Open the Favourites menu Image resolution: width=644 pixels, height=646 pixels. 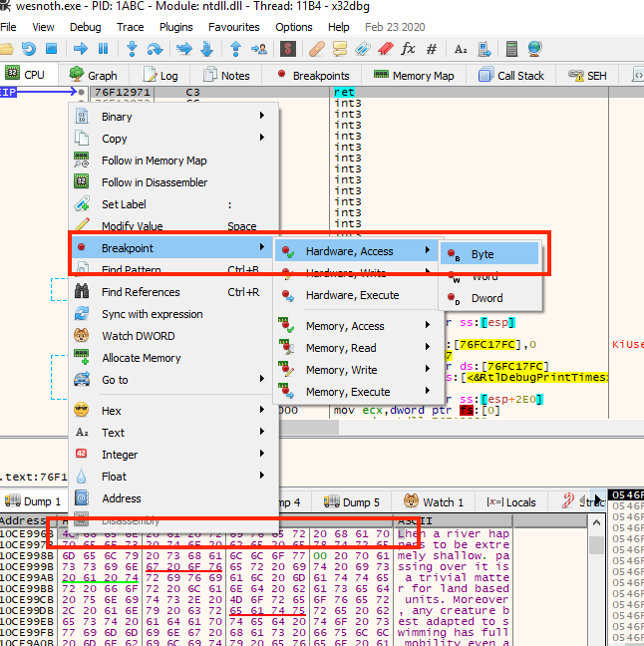[x=234, y=27]
